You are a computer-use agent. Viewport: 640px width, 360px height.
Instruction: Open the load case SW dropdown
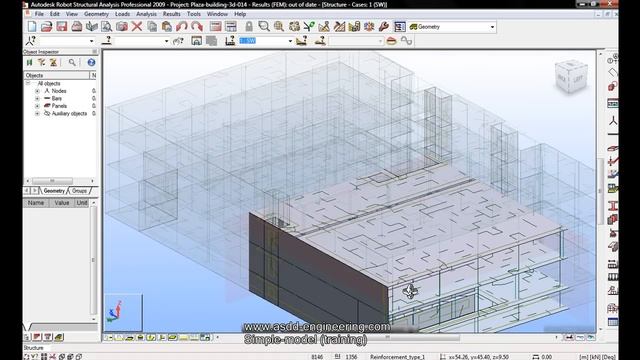290,41
